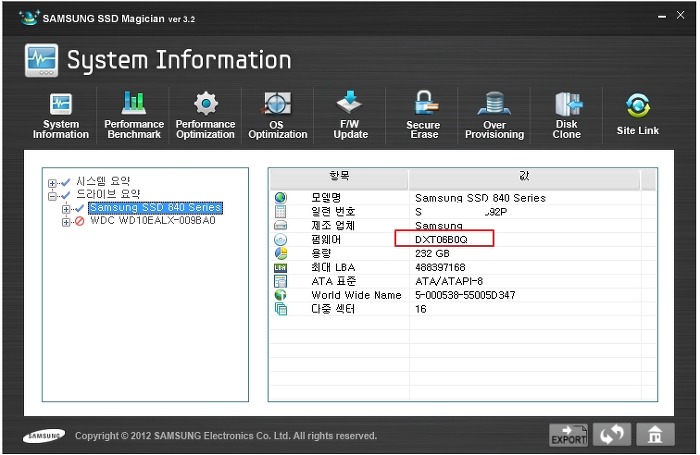This screenshot has width=700, height=455.
Task: Click the checkmark icon beside Samsung SSD 840
Action: click(79, 208)
